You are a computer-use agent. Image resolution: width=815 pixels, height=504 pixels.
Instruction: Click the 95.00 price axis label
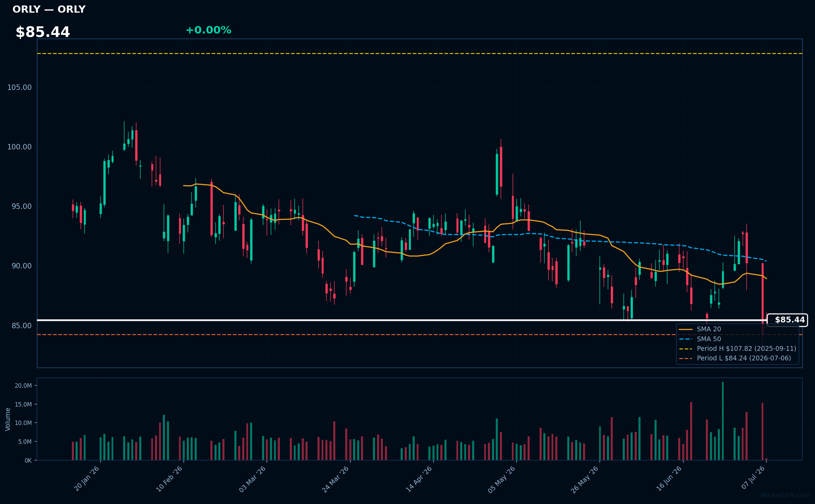tap(22, 207)
